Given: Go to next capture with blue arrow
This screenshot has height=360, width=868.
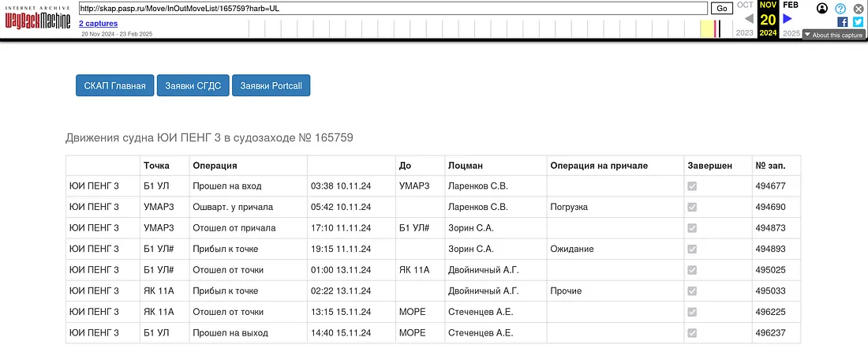Looking at the screenshot, I should 788,18.
